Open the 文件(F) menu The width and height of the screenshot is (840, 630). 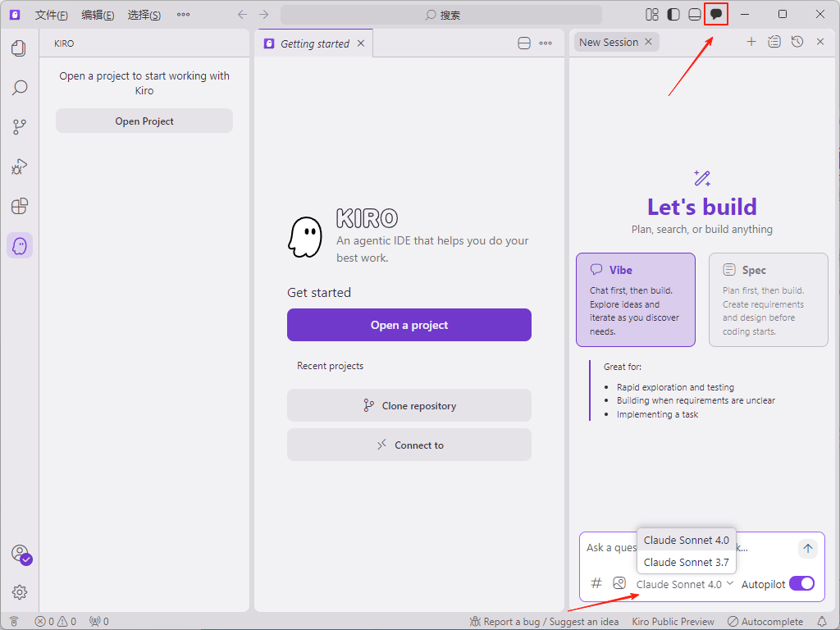[x=51, y=15]
